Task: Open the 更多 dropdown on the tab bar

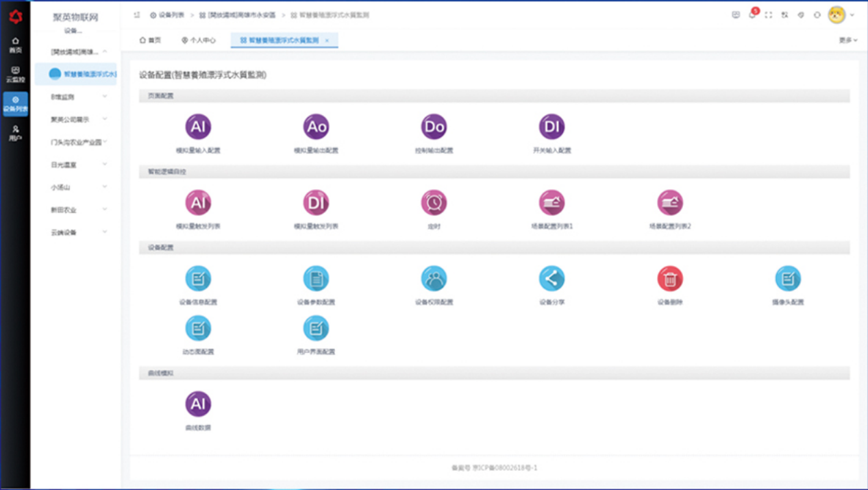Action: tap(847, 40)
